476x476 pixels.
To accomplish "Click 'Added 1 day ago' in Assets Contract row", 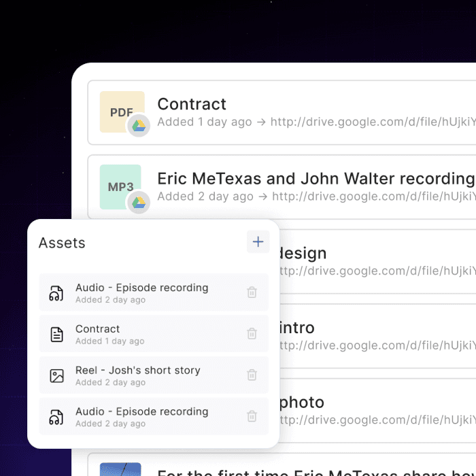I will point(110,341).
